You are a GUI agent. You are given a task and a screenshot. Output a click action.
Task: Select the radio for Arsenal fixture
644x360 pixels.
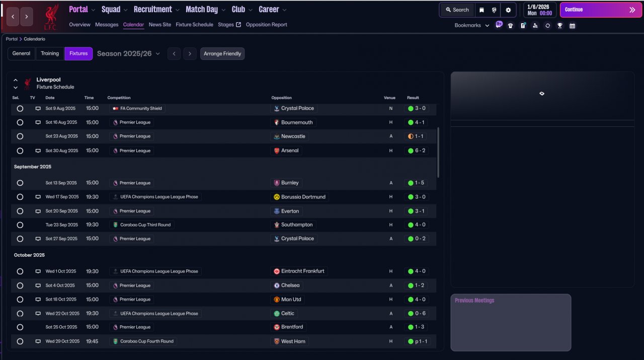(x=20, y=151)
